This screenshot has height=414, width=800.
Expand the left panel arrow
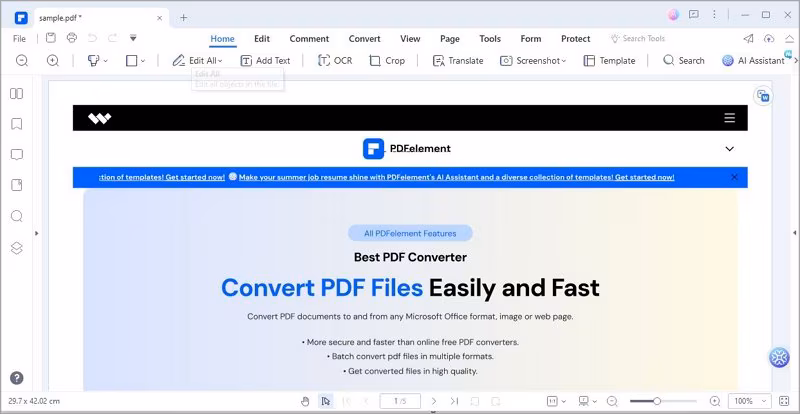tap(36, 233)
